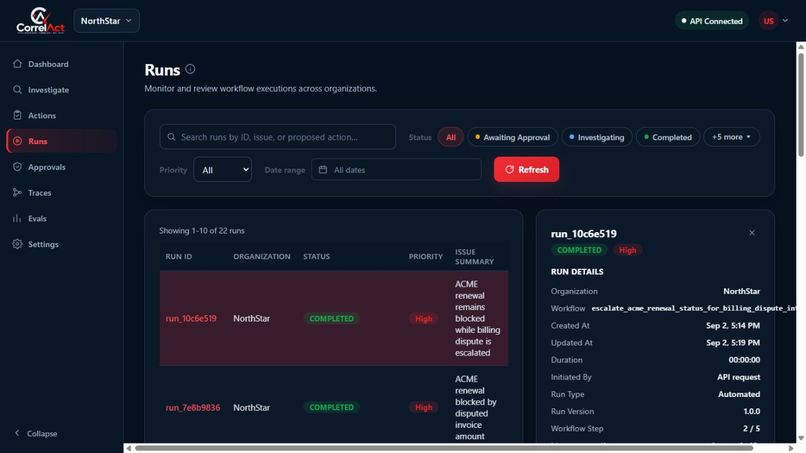This screenshot has width=806, height=453.
Task: Click the Dashboard home icon
Action: coord(17,64)
